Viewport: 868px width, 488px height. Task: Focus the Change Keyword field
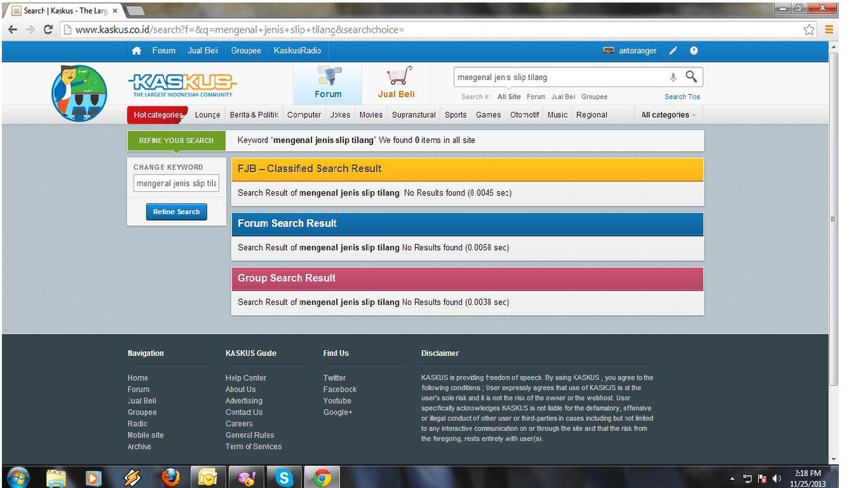pos(176,183)
